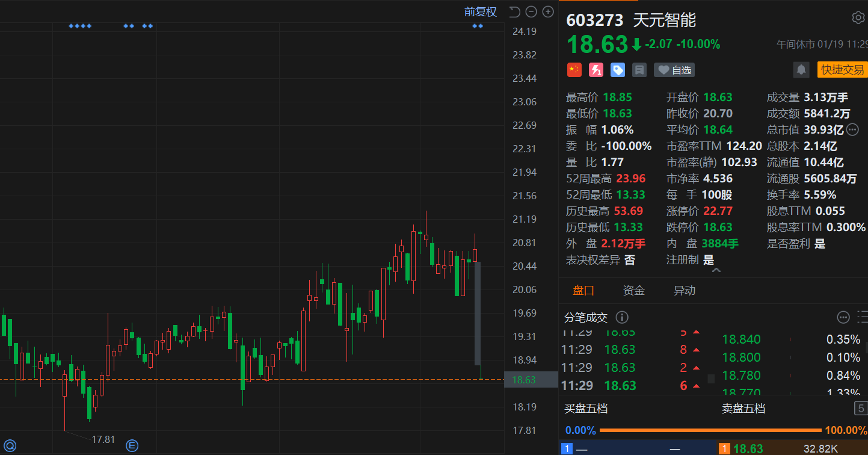Switch to the 资金 tab
The height and width of the screenshot is (455, 868).
(x=633, y=291)
